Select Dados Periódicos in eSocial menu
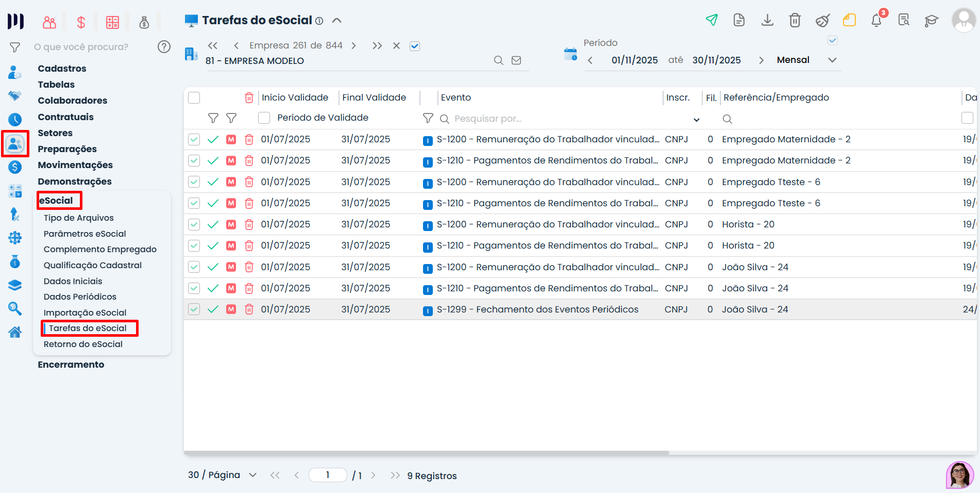This screenshot has height=493, width=980. click(80, 297)
